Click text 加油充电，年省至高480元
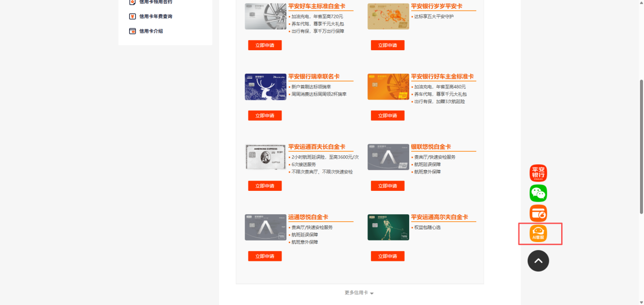Viewport: 644px width, 305px height. tap(440, 87)
